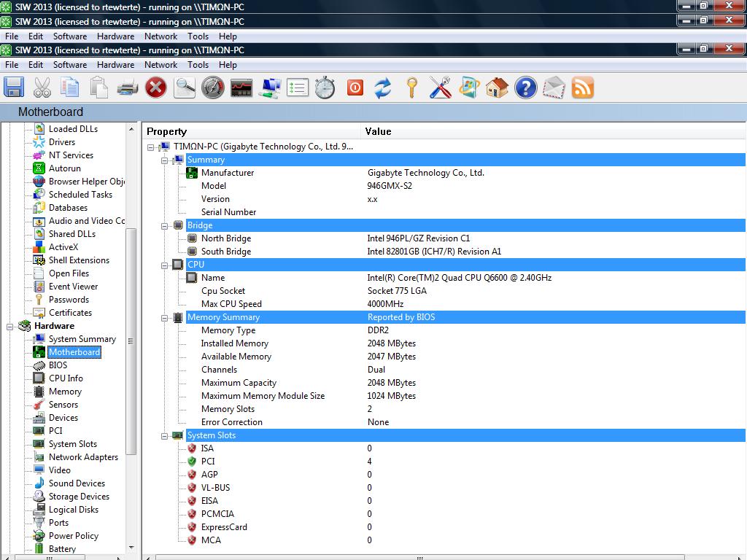The image size is (747, 560).
Task: Click the Copy pages toolbar icon
Action: click(70, 87)
